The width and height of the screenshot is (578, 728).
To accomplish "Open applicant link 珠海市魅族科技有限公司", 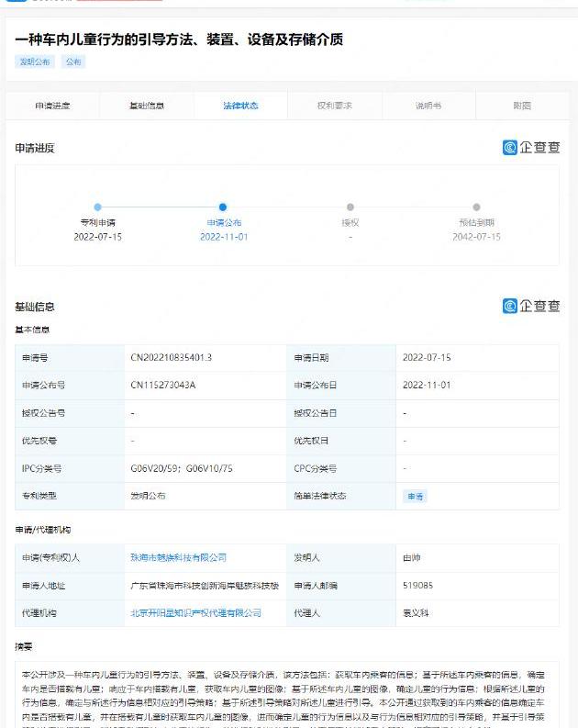I will click(179, 557).
